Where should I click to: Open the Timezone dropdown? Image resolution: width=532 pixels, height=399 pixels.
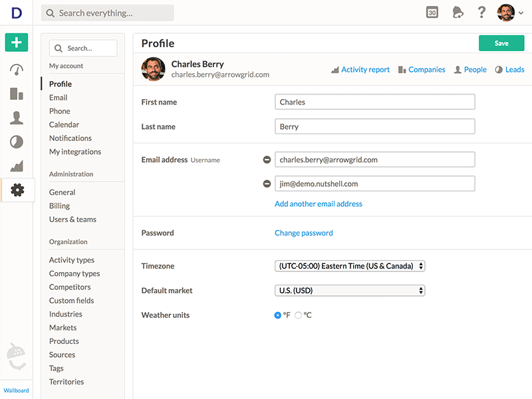pyautogui.click(x=350, y=266)
